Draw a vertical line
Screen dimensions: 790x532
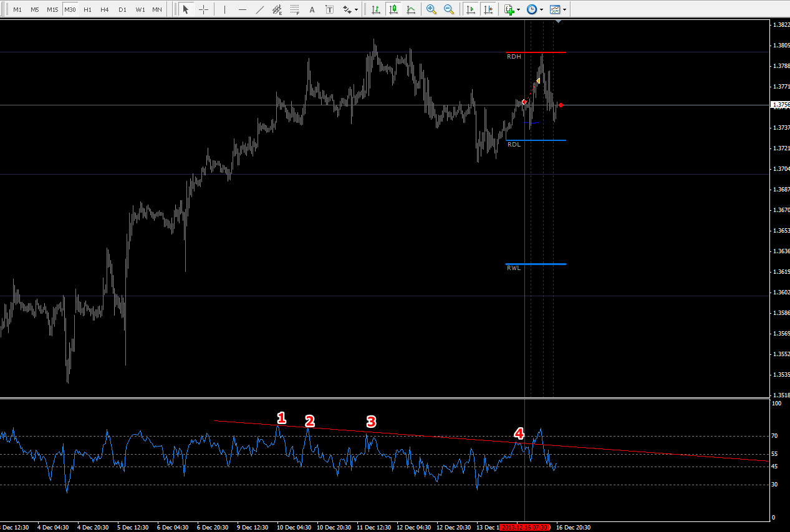pos(224,9)
